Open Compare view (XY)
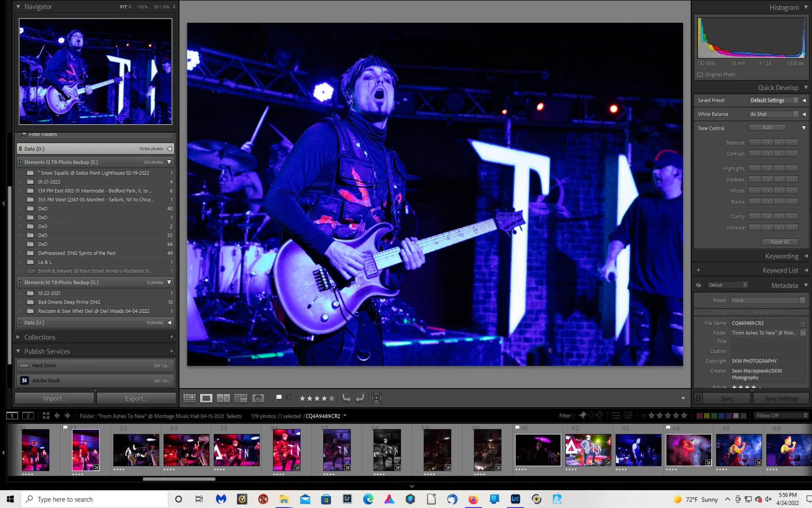 point(223,398)
